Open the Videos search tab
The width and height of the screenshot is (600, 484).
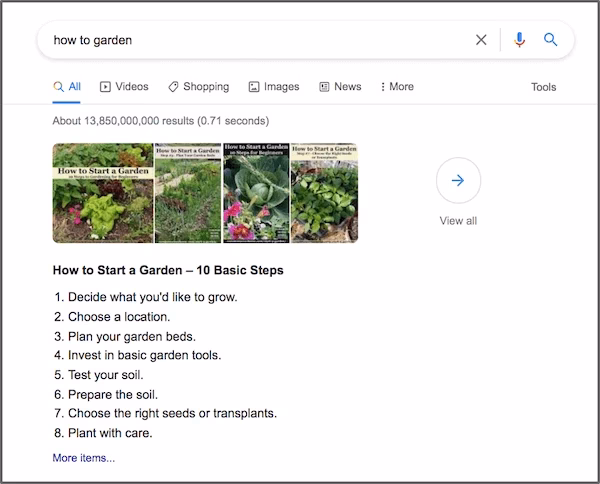pyautogui.click(x=124, y=87)
